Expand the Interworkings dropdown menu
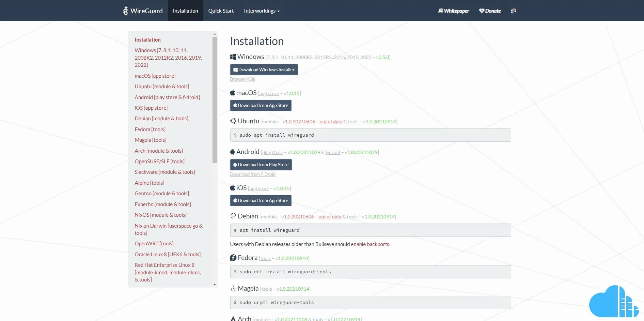Viewport: 644px width, 321px height. click(262, 11)
